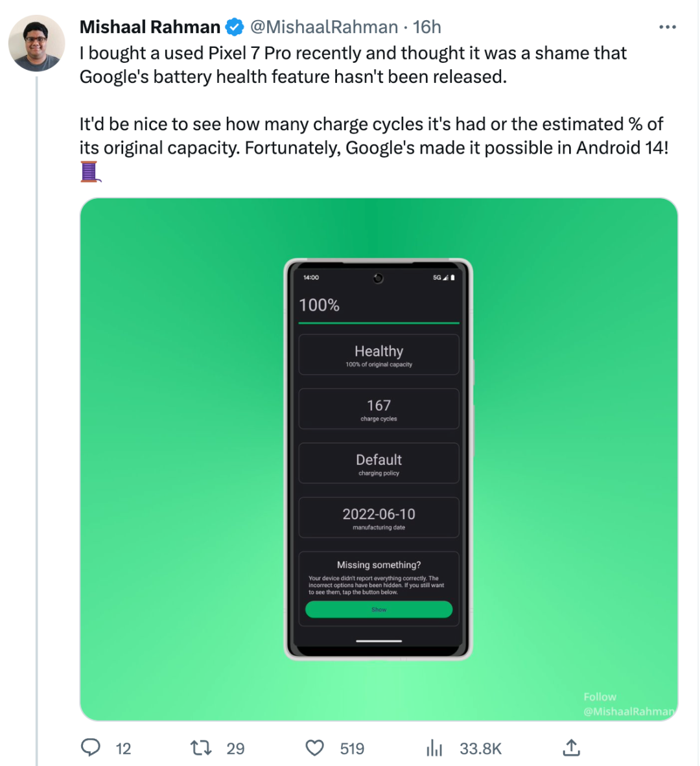Click the 167 charge cycles card

click(x=379, y=409)
